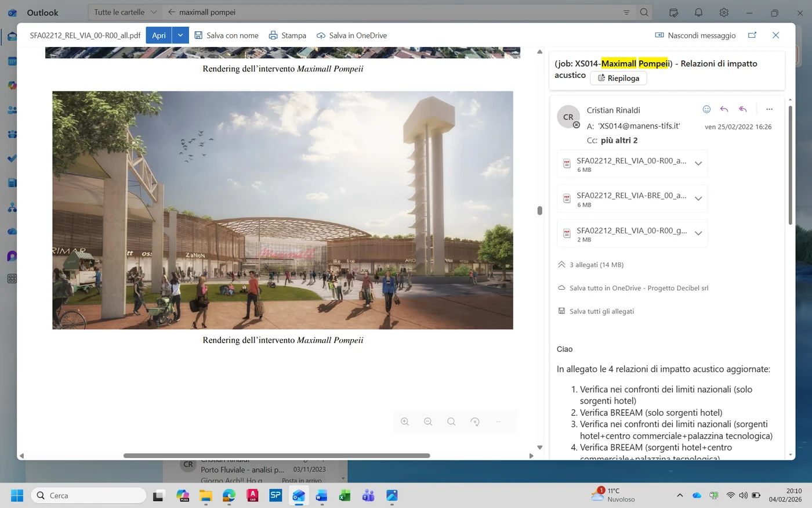Open Microsoft Teams from the taskbar
The height and width of the screenshot is (508, 812).
(368, 495)
